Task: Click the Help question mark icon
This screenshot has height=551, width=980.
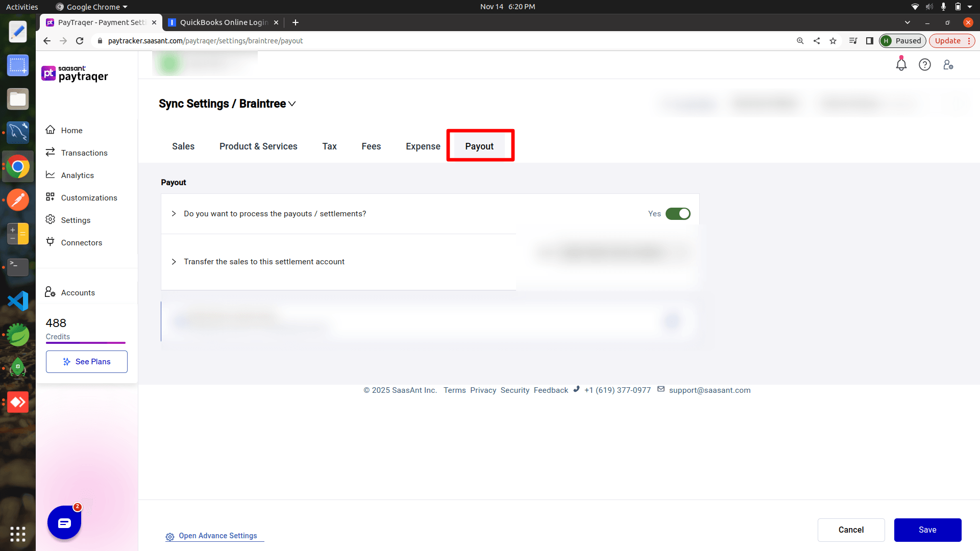Action: pos(925,64)
